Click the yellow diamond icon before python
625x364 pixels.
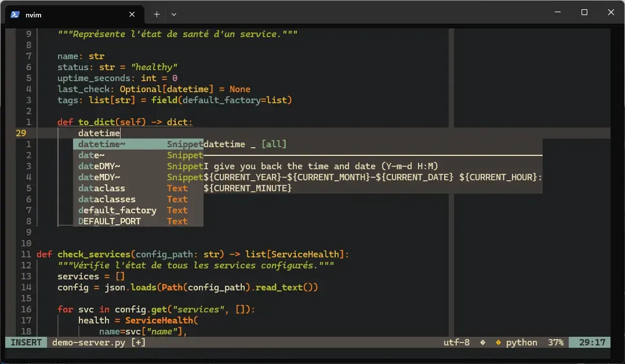tap(497, 342)
